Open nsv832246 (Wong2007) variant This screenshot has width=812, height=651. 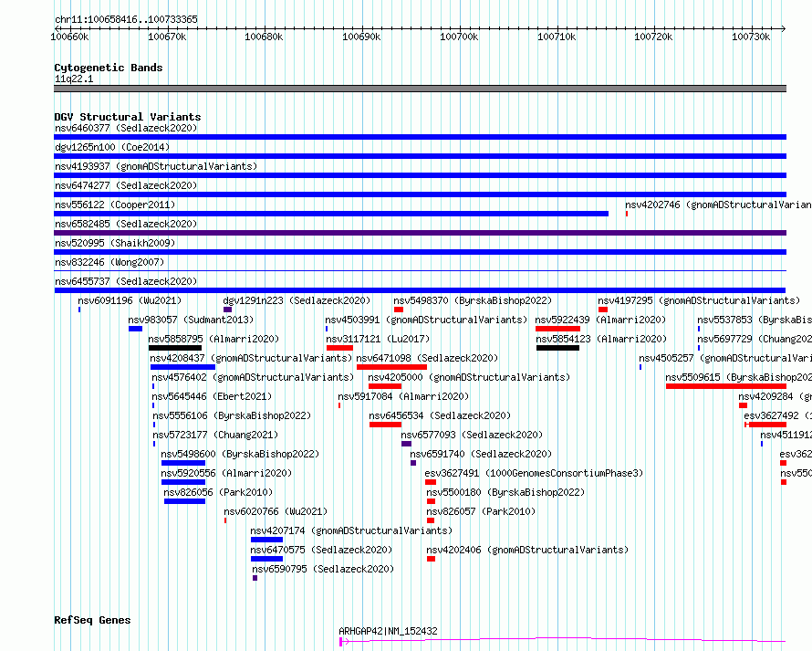(x=109, y=262)
